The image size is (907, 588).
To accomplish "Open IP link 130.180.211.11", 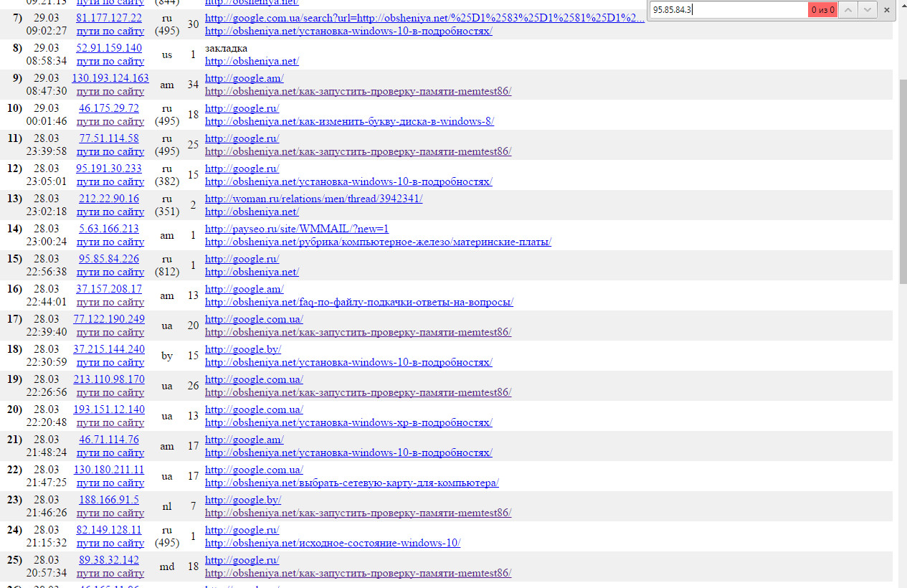I will [x=109, y=470].
